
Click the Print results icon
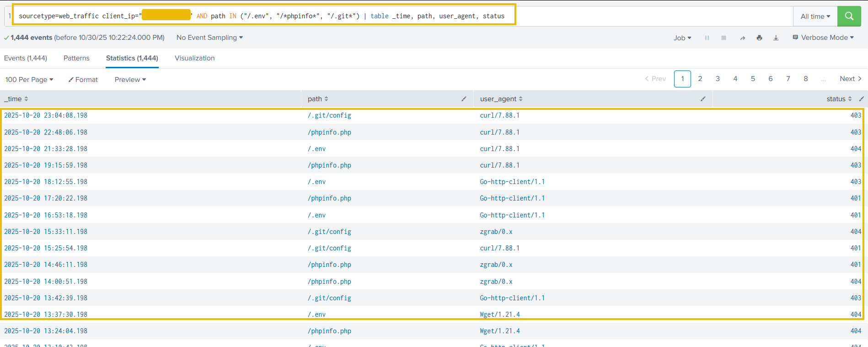[759, 38]
